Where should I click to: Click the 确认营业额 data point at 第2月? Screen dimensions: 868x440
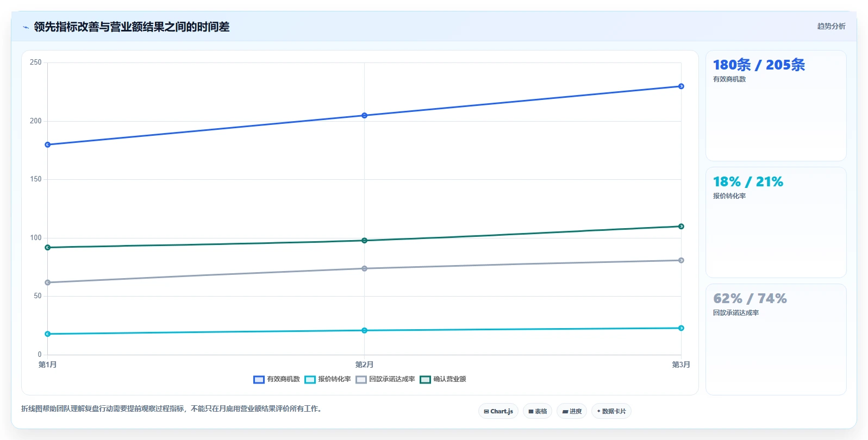click(x=364, y=241)
